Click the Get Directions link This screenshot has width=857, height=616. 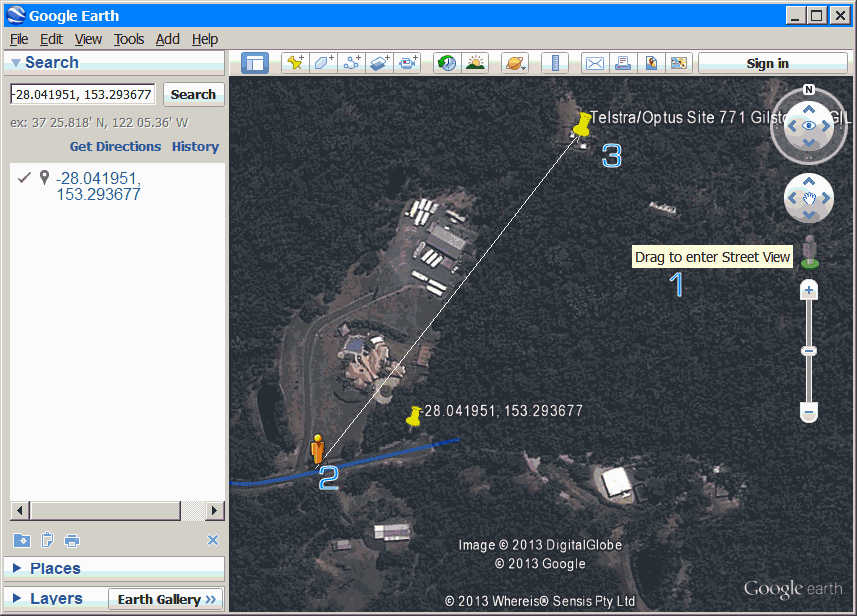115,146
